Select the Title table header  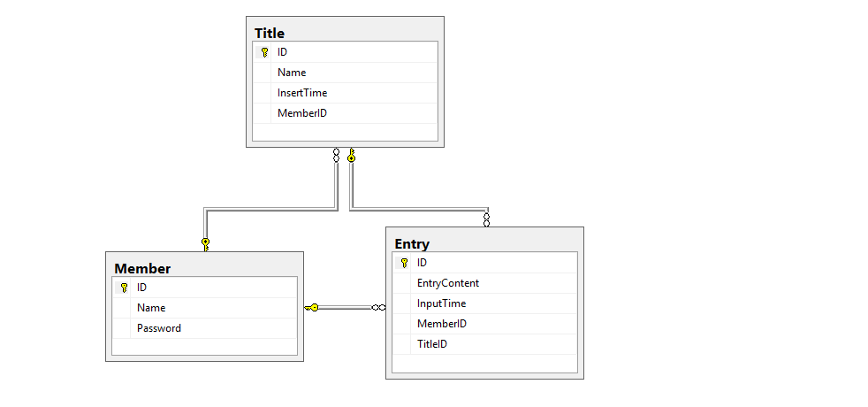coord(270,33)
